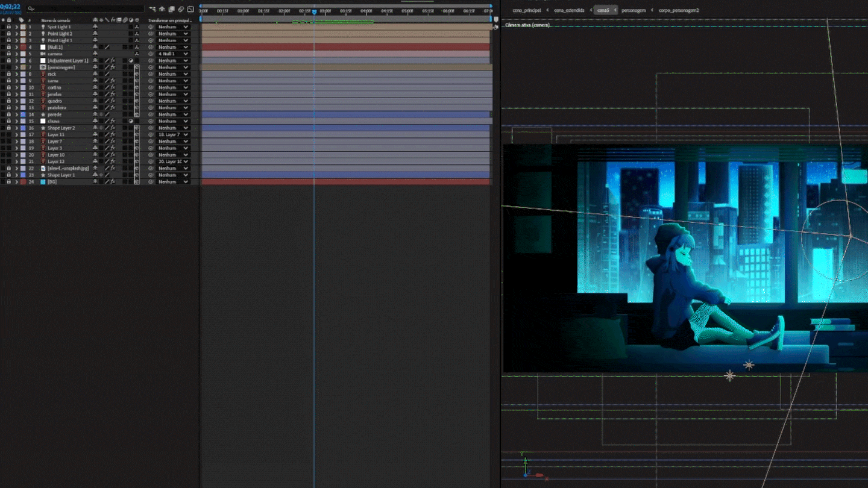Expand Spot Light 1 layer properties
This screenshot has width=868, height=488.
click(16, 27)
